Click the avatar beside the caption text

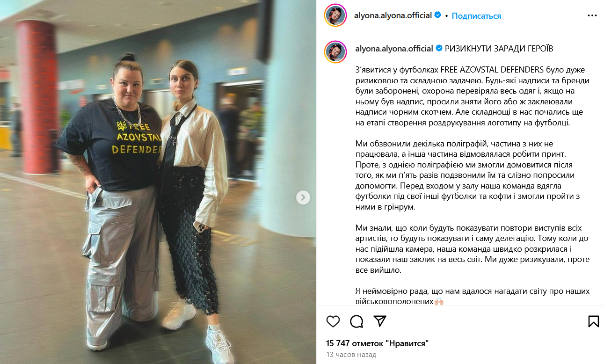[x=335, y=51]
